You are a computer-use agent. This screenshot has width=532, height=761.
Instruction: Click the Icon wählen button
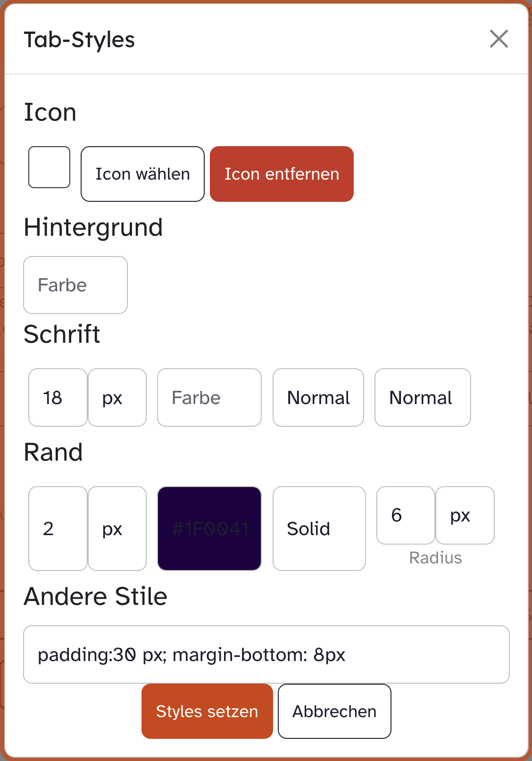click(x=142, y=174)
